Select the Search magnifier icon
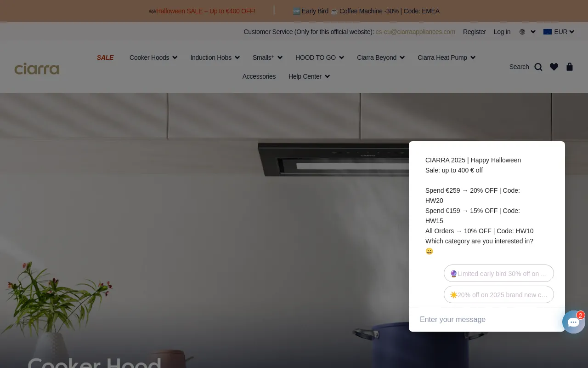Screen dimensions: 588x368 coord(538,67)
